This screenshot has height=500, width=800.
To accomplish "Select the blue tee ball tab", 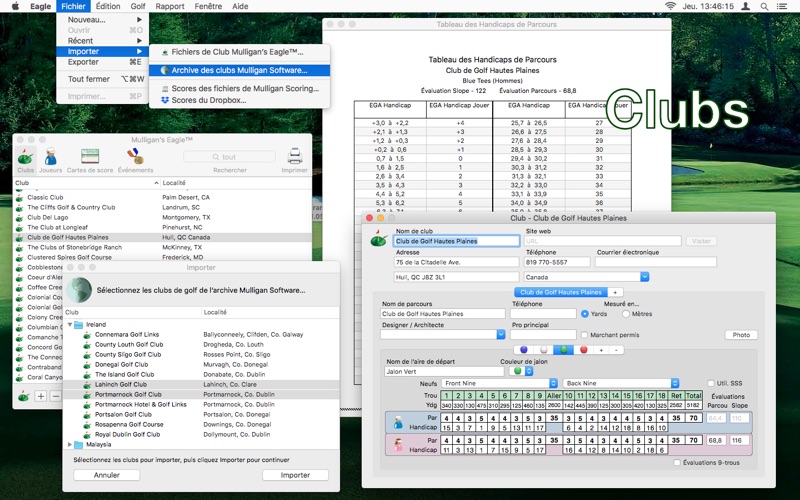I will (x=523, y=350).
